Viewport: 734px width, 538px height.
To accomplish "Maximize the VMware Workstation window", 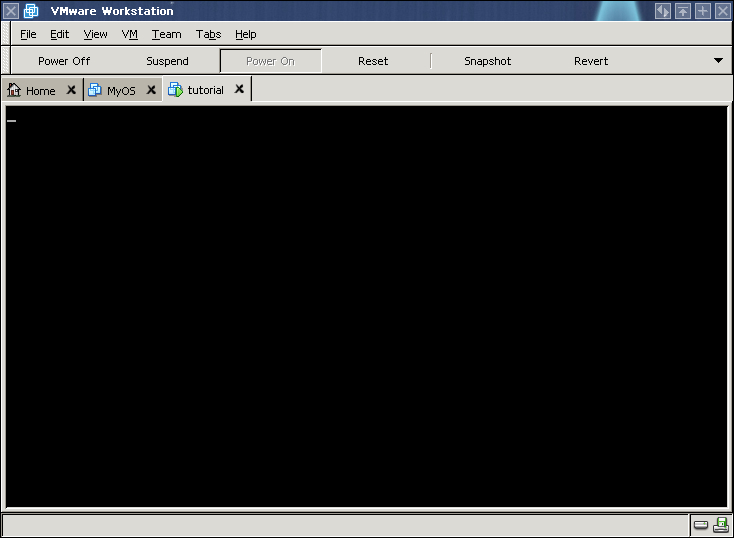I will click(x=703, y=11).
